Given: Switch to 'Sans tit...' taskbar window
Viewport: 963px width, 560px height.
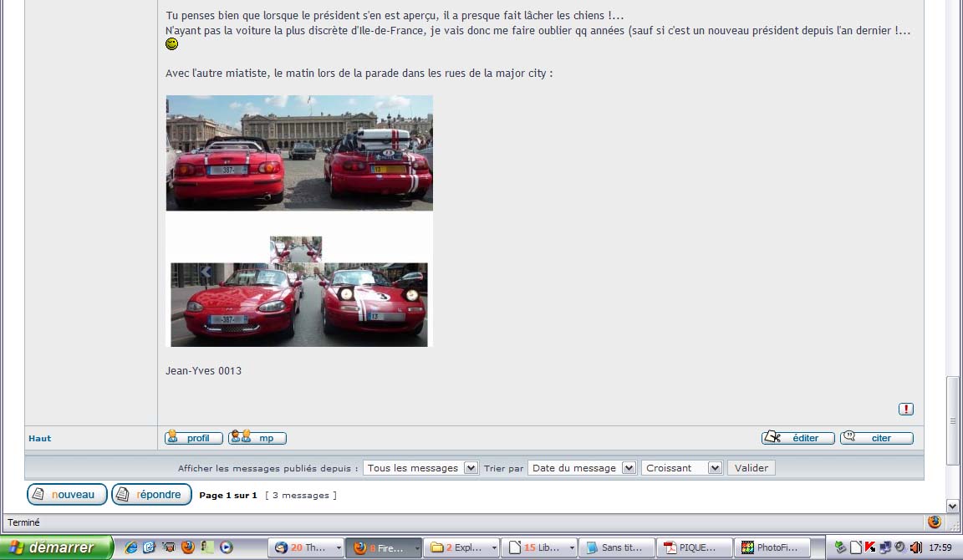Looking at the screenshot, I should pos(617,547).
